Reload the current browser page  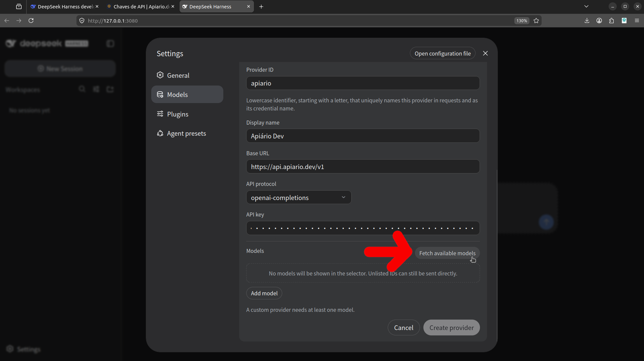[31, 21]
